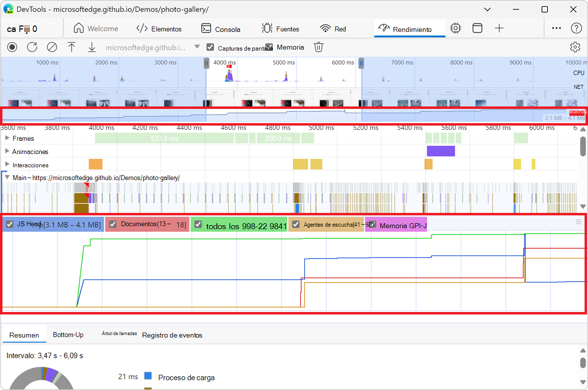Switch to the Bottom-Up tab
Screen dimensions: 588x390
pyautogui.click(x=68, y=335)
